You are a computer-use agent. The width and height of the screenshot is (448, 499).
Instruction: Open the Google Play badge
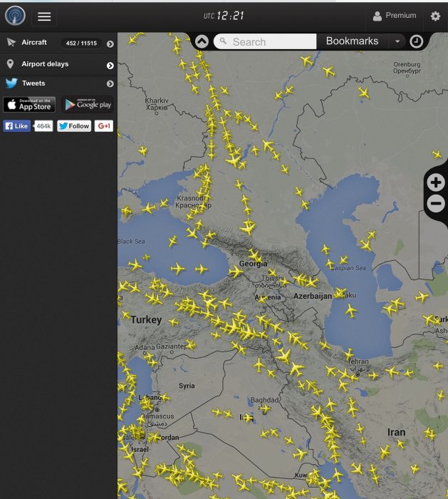[88, 105]
